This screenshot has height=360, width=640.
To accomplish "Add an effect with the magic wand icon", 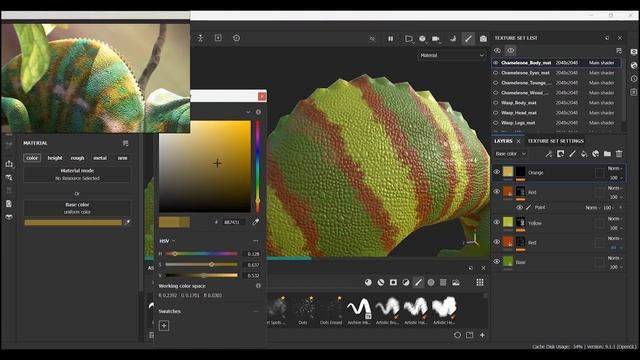I will [549, 154].
